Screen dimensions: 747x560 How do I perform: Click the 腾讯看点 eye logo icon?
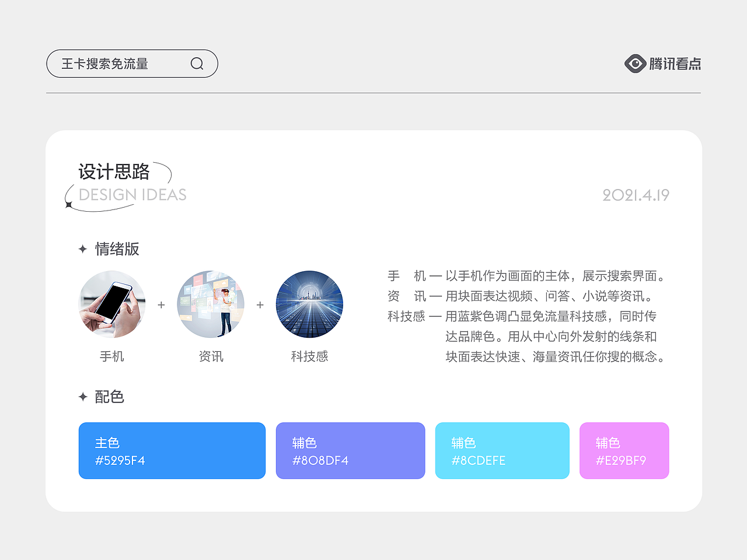point(634,64)
